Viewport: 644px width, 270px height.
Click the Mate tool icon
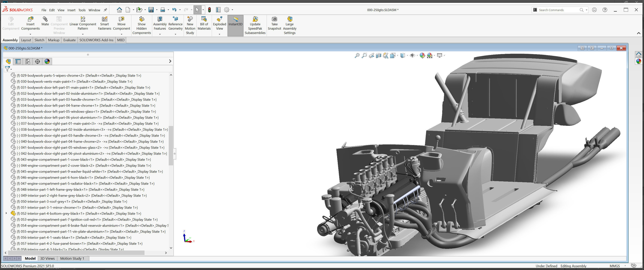pyautogui.click(x=45, y=19)
